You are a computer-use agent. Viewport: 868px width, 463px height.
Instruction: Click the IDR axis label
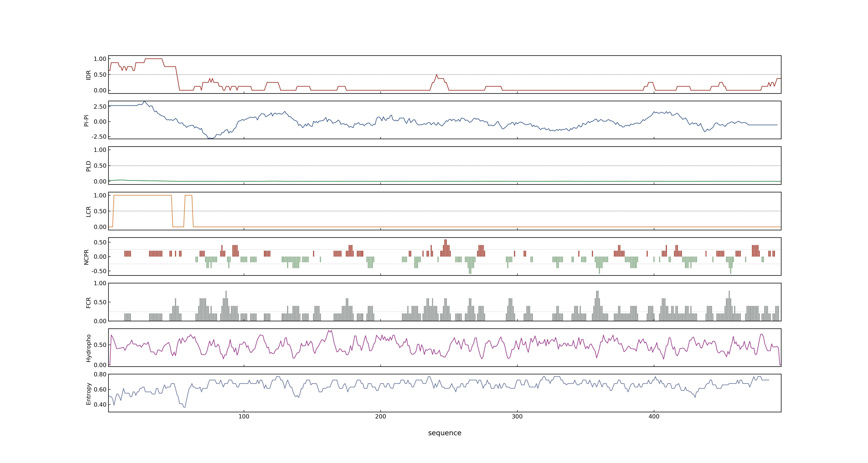88,75
